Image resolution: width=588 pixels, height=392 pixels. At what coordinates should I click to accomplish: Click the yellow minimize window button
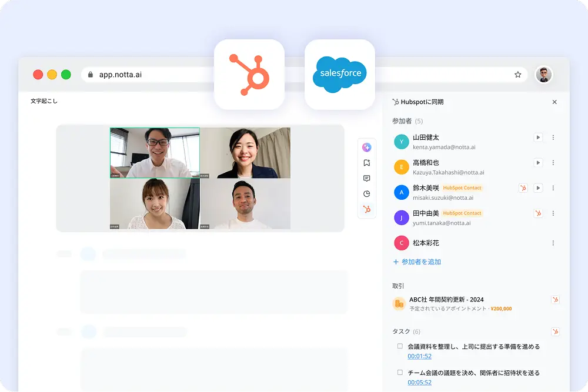(52, 75)
